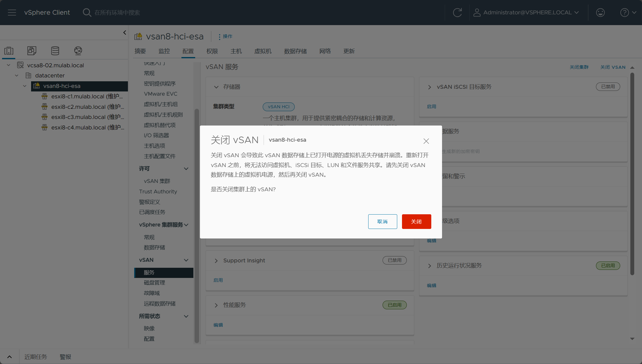Expand the vSAN iSCSI 目标服务 card
This screenshot has width=642, height=364.
pos(429,87)
